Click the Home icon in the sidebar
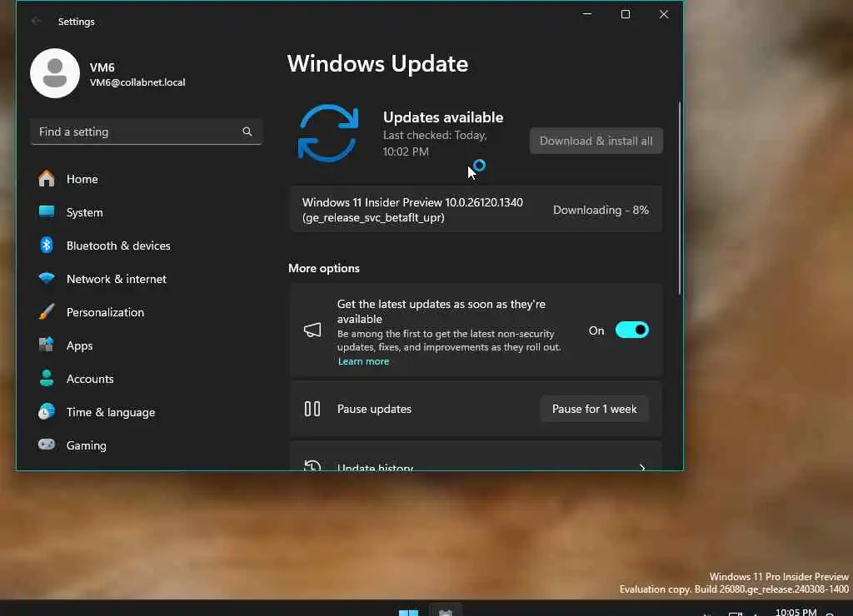This screenshot has height=616, width=853. click(x=47, y=178)
